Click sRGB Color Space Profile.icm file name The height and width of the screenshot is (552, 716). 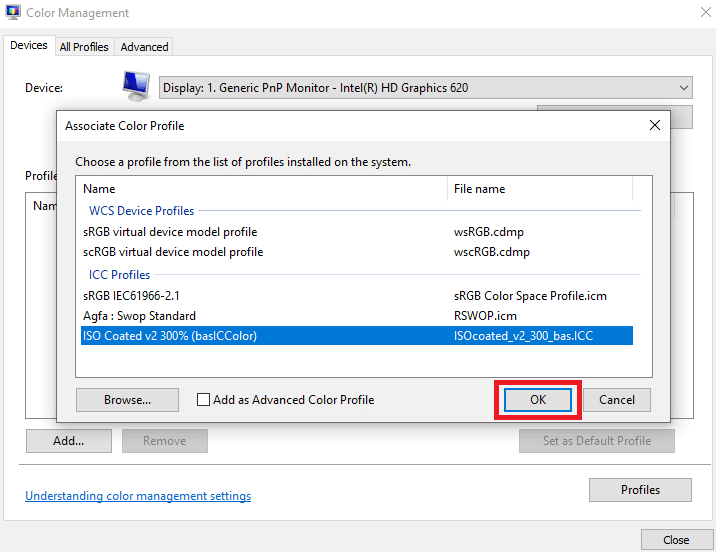coord(530,296)
